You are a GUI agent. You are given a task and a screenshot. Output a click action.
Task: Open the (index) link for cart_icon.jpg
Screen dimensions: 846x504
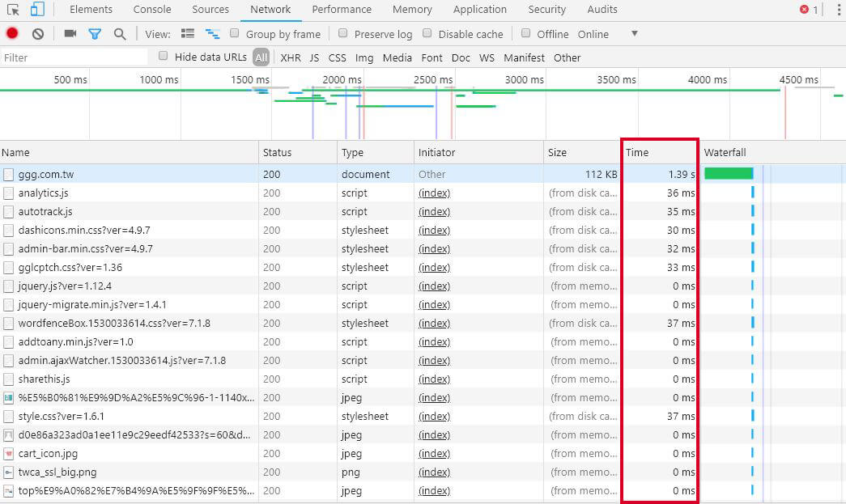[434, 454]
